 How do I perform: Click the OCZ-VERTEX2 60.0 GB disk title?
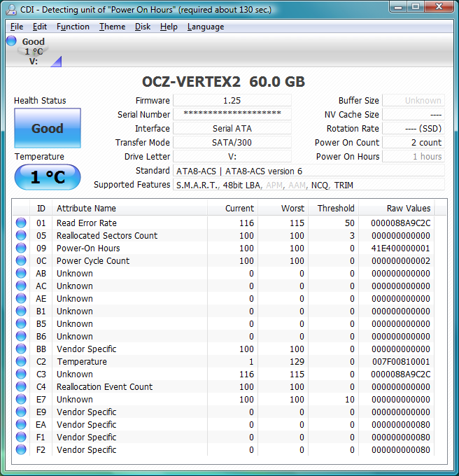coord(224,82)
